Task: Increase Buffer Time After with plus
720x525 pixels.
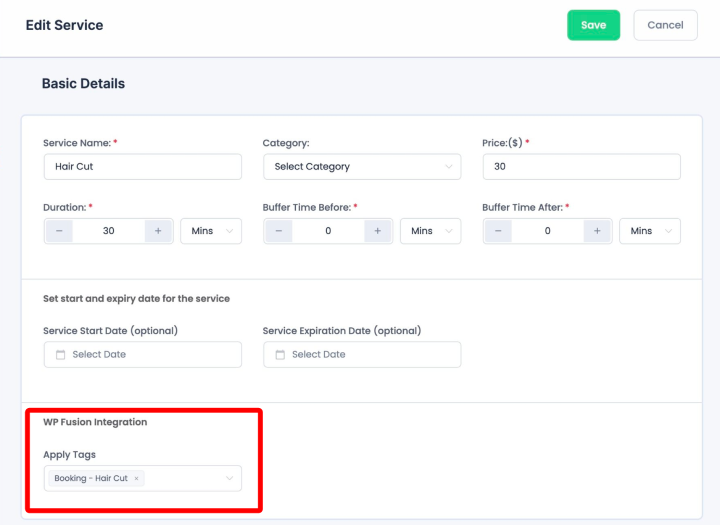Action: (x=597, y=231)
